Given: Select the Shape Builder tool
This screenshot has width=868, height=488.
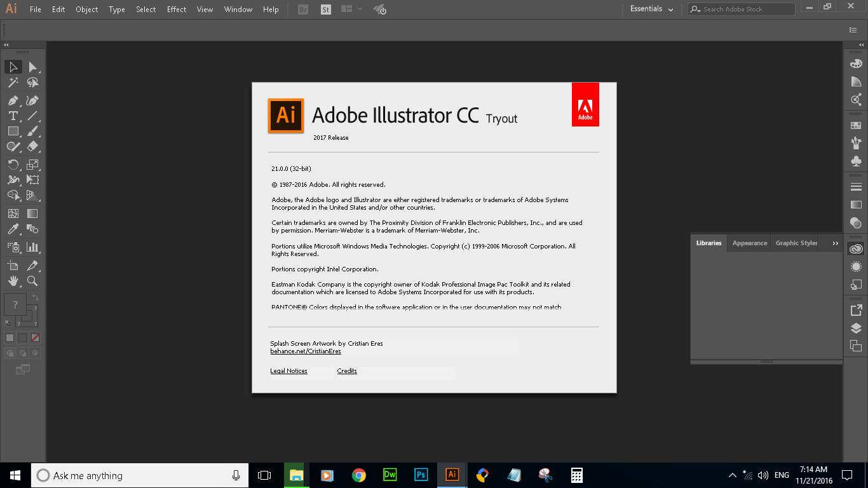Looking at the screenshot, I should (13, 195).
